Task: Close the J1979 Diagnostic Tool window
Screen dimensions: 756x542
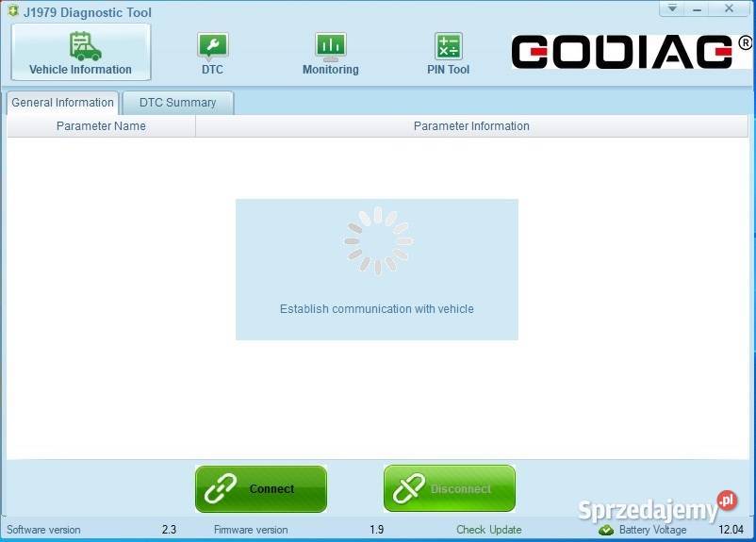Action: tap(729, 8)
